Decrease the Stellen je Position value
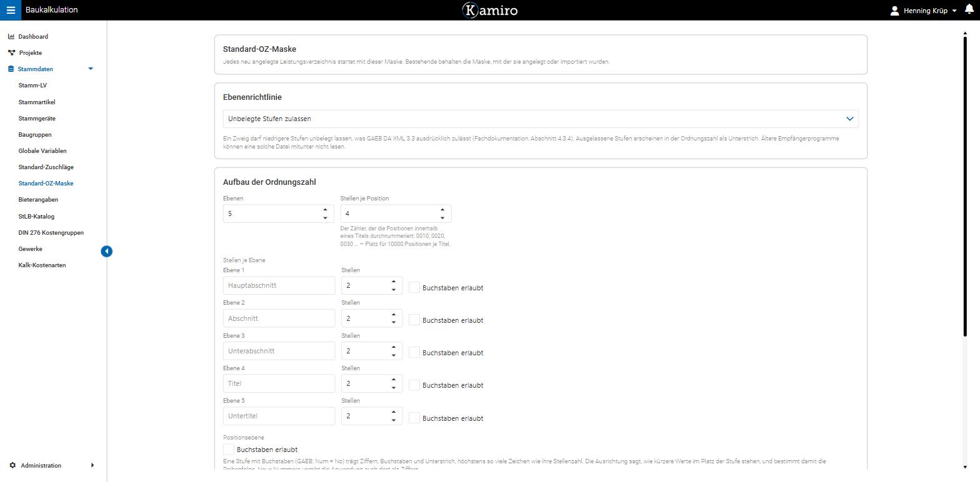 [442, 218]
